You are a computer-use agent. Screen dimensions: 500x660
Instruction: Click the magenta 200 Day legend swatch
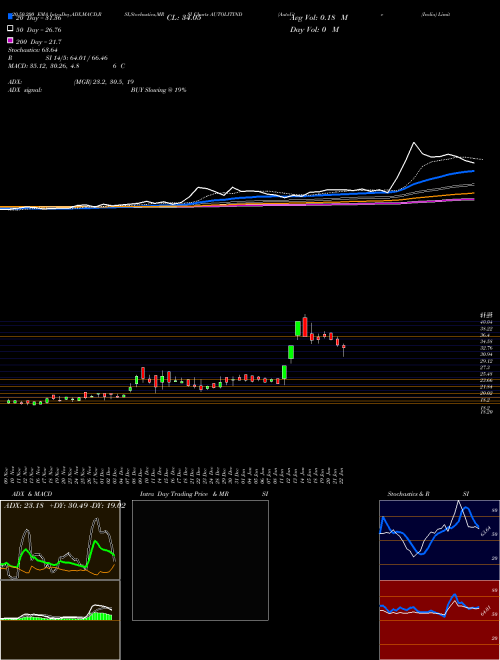(x=10, y=40)
